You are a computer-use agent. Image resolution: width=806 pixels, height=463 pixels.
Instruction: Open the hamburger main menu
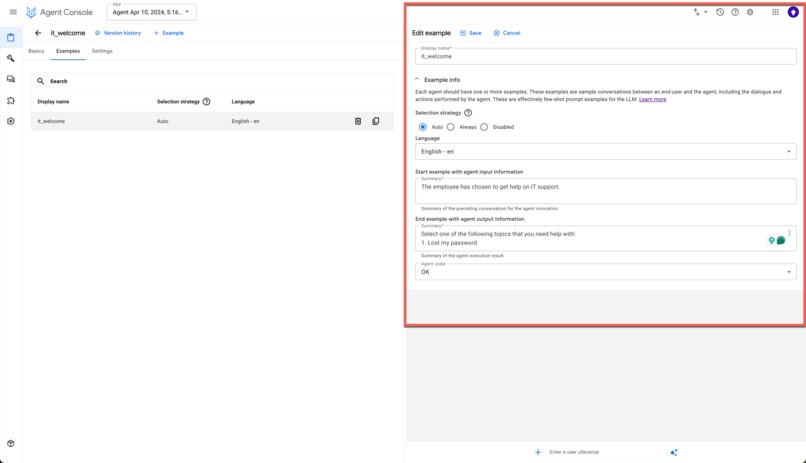coord(13,12)
